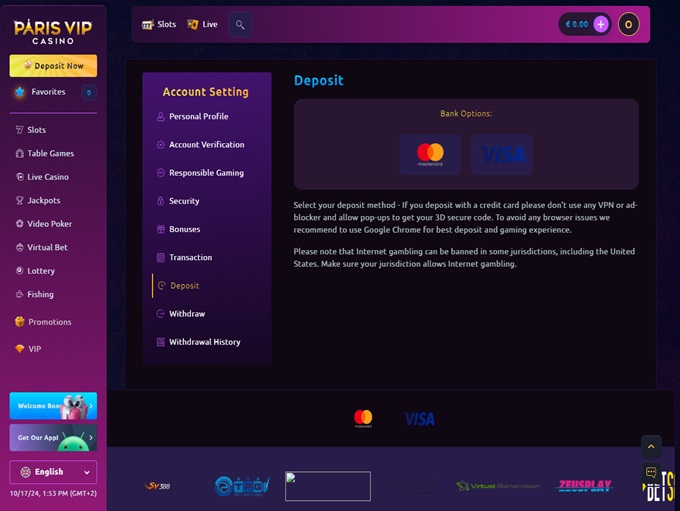Click the Deposit Now button
This screenshot has height=511, width=680.
coord(53,66)
